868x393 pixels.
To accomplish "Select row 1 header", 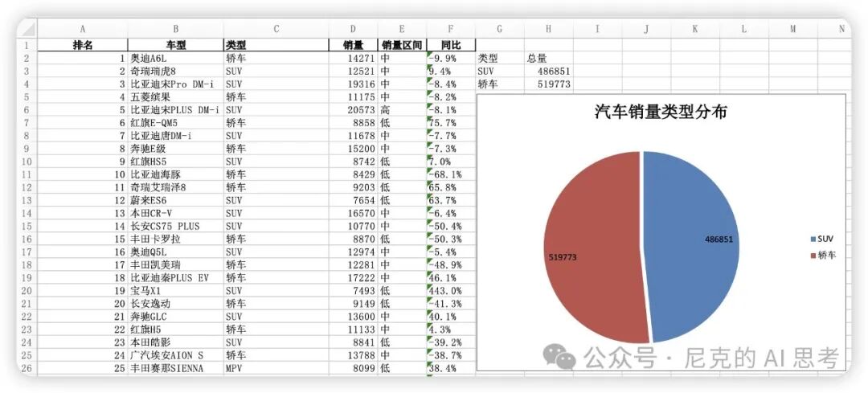I will click(27, 45).
